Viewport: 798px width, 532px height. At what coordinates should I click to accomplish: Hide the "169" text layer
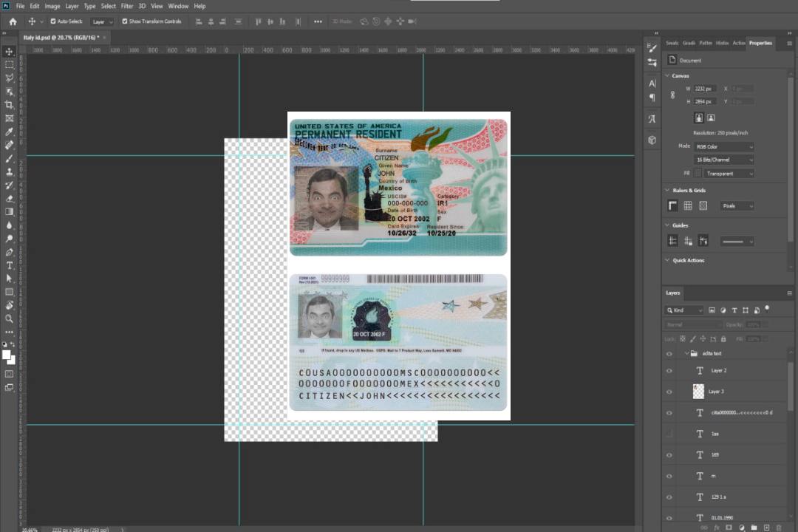pos(669,455)
